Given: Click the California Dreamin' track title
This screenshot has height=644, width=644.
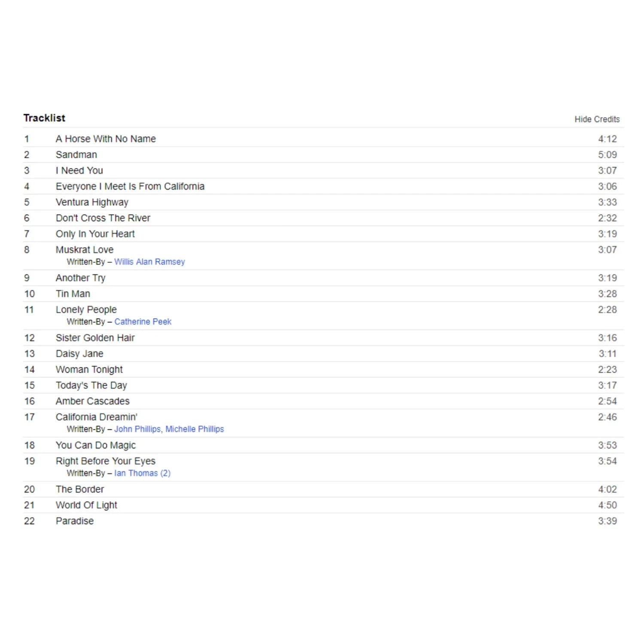Looking at the screenshot, I should coord(97,417).
